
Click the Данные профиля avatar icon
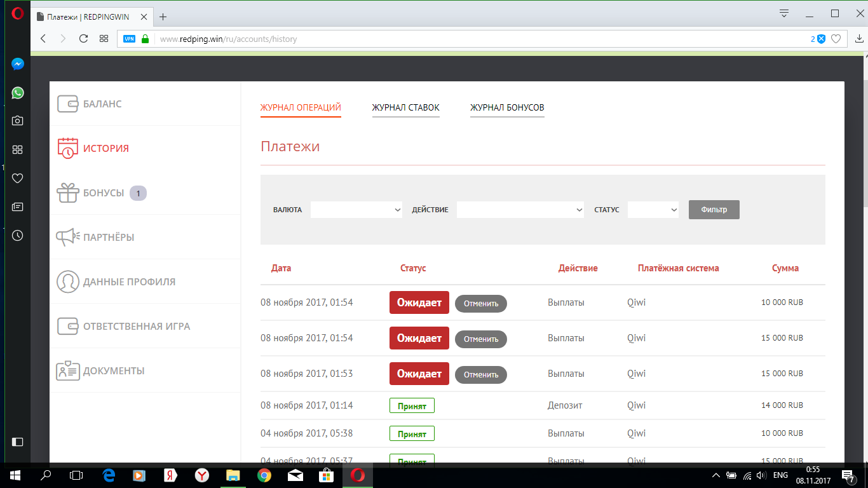point(67,281)
